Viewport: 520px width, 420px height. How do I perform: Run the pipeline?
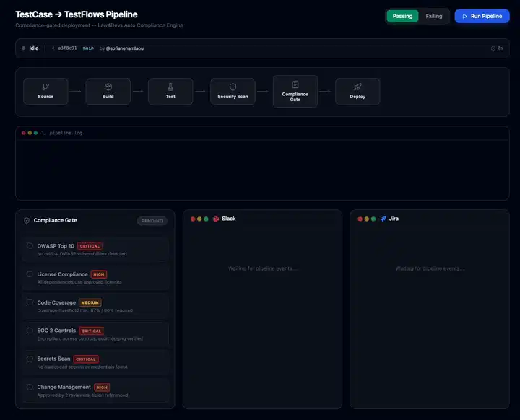click(x=482, y=16)
